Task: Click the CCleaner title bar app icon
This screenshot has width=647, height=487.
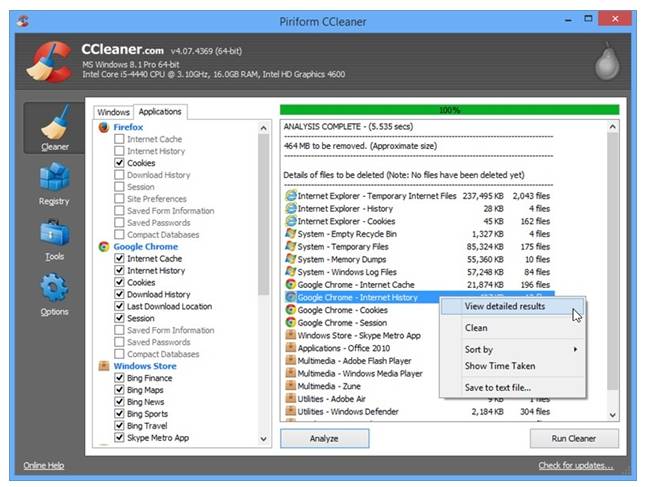Action: [23, 21]
